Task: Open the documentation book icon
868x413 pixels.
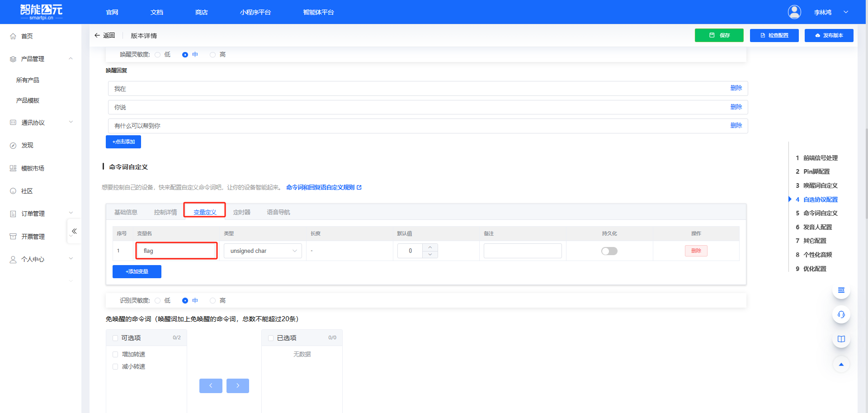Action: pyautogui.click(x=841, y=339)
